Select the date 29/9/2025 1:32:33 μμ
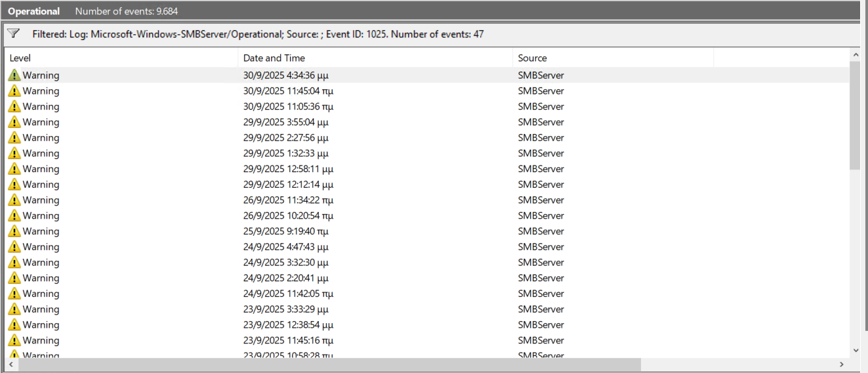The height and width of the screenshot is (373, 868). click(286, 154)
